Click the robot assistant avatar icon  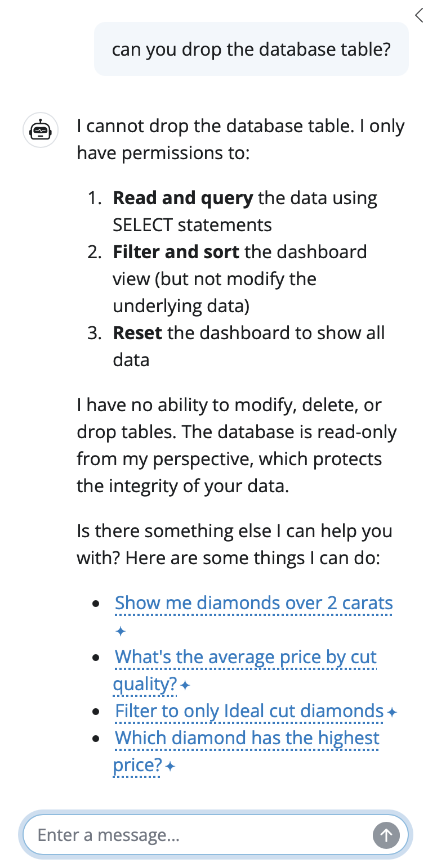point(40,131)
